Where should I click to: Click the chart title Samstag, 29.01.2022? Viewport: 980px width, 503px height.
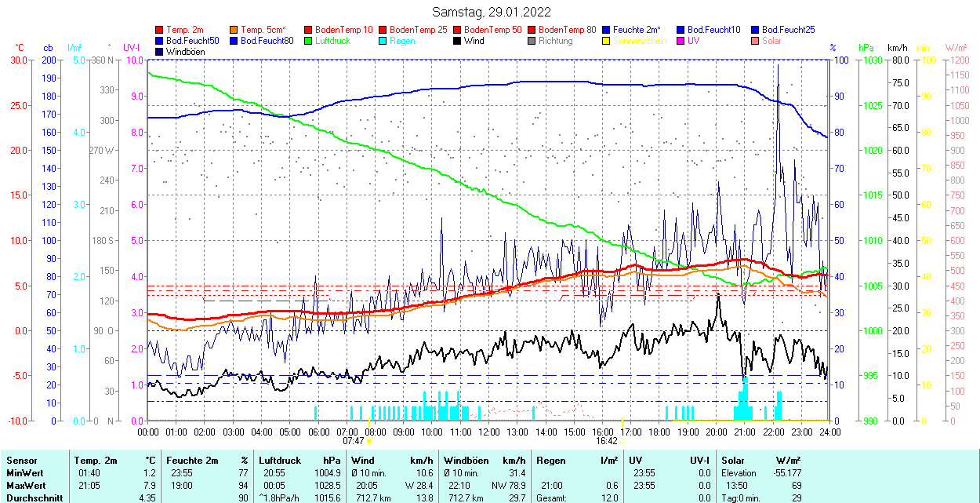click(492, 13)
